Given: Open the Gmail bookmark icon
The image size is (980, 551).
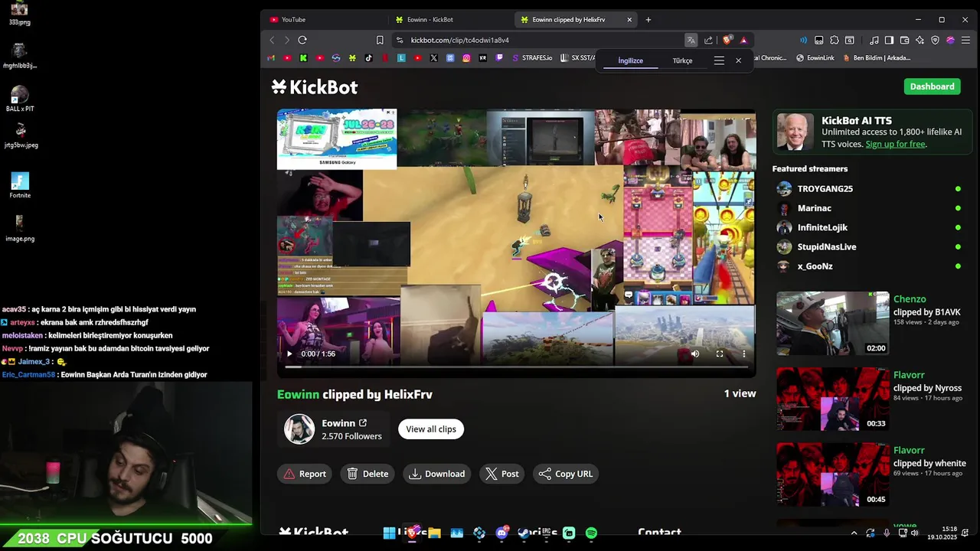Looking at the screenshot, I should (x=271, y=57).
